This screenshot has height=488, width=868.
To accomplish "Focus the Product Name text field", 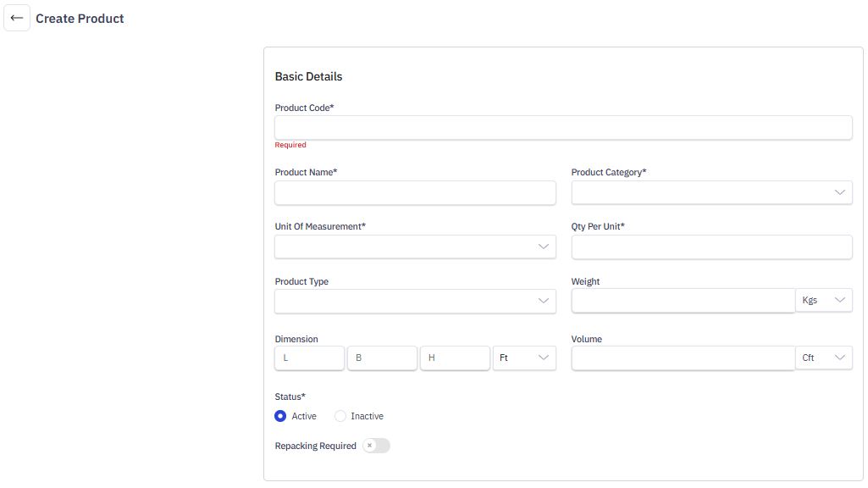I will coord(415,193).
